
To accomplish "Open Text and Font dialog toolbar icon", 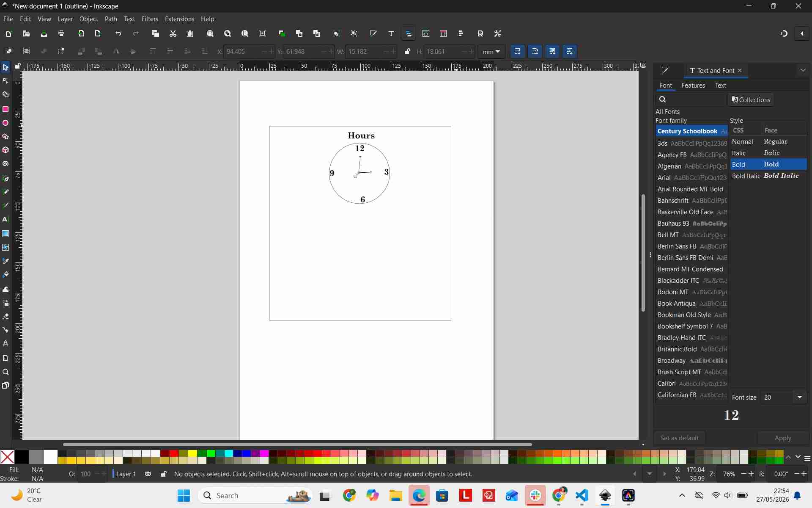I will point(391,33).
